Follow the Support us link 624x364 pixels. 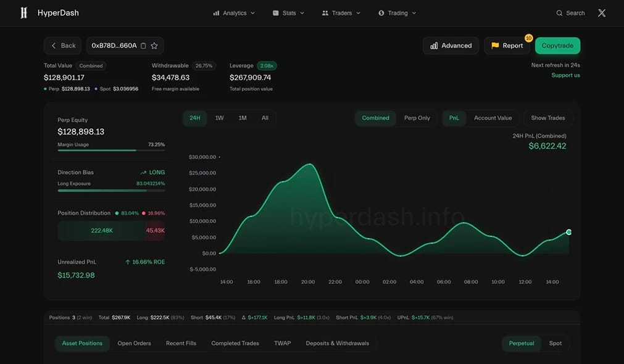pos(565,75)
